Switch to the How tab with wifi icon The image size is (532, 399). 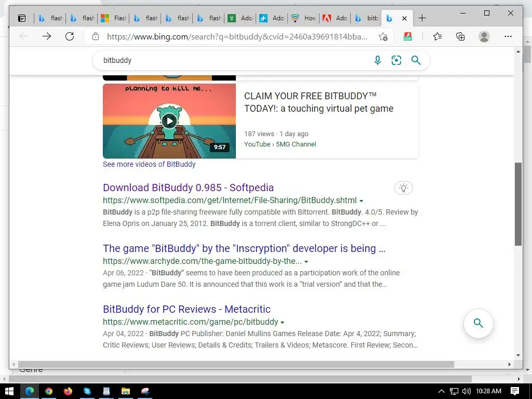304,18
